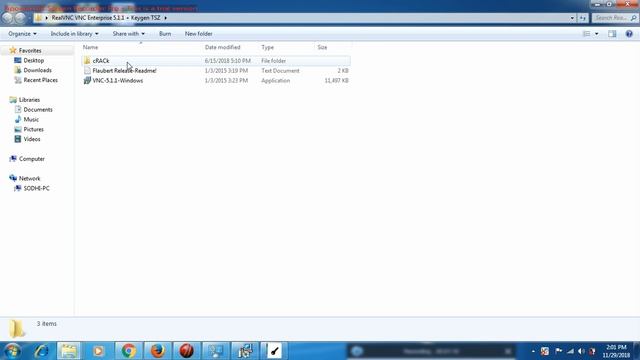Open the view options dropdown arrow

click(x=596, y=34)
